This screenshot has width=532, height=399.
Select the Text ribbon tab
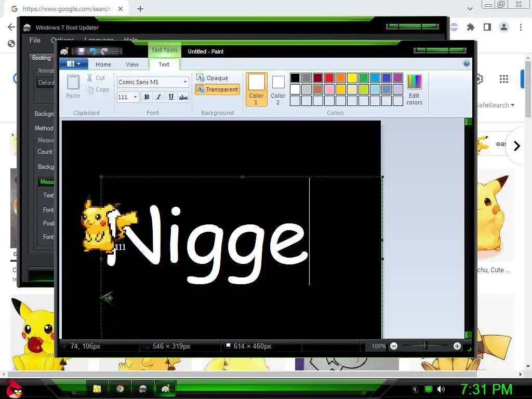164,64
